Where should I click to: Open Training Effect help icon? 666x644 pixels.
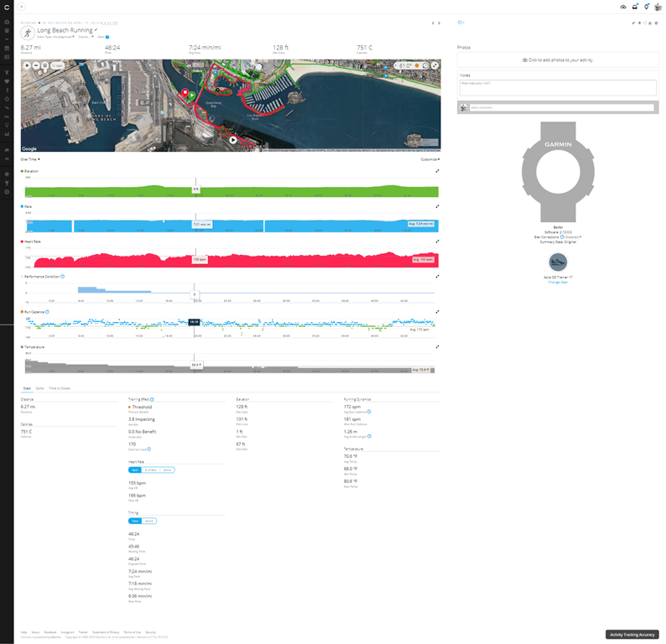click(152, 399)
